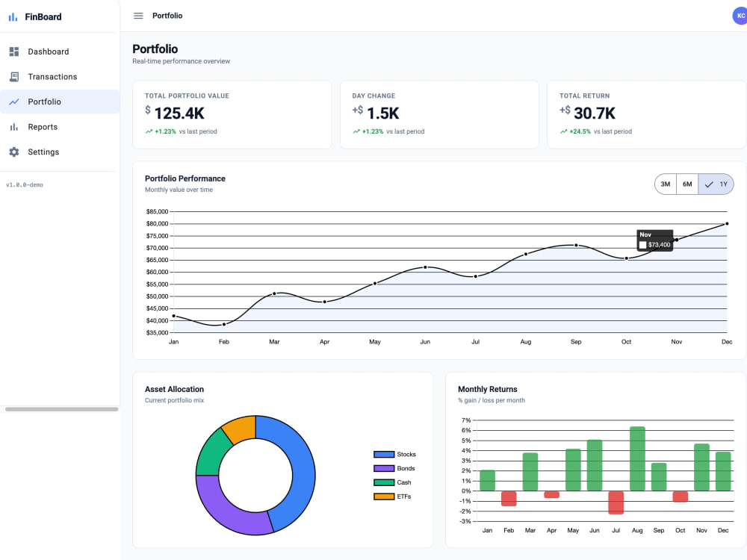Click the Sep data point on line chart
Image resolution: width=747 pixels, height=560 pixels.
coord(576,245)
